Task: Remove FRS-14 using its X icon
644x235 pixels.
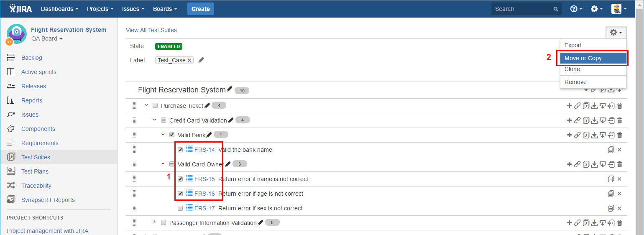Action: (x=619, y=150)
